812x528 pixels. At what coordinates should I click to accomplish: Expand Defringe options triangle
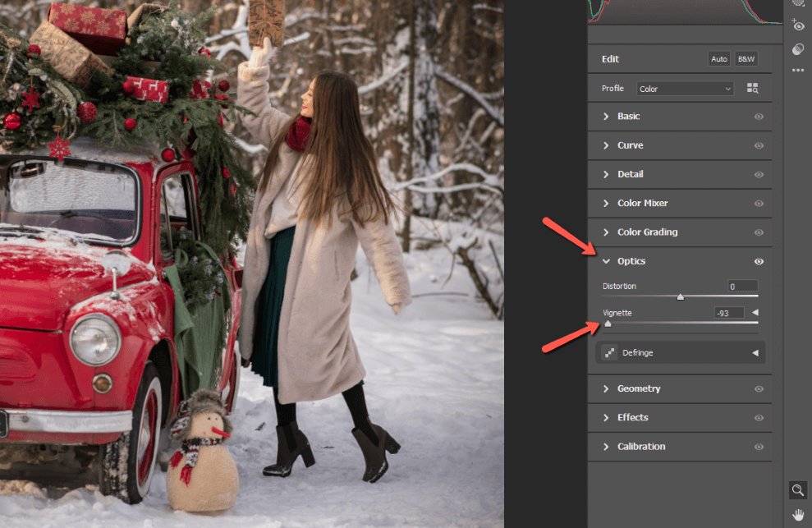(x=755, y=353)
